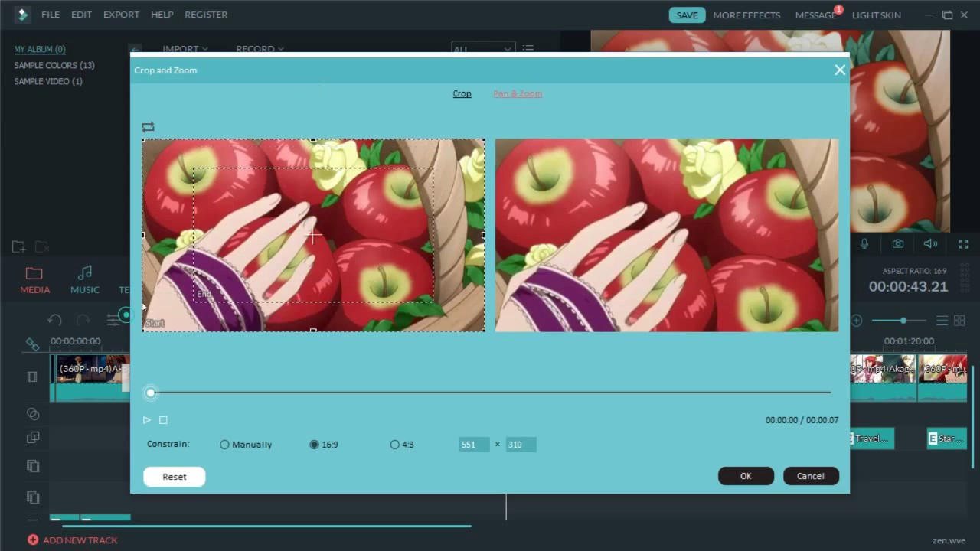Click the ASPECT RATIO: 16:9 label

(914, 271)
